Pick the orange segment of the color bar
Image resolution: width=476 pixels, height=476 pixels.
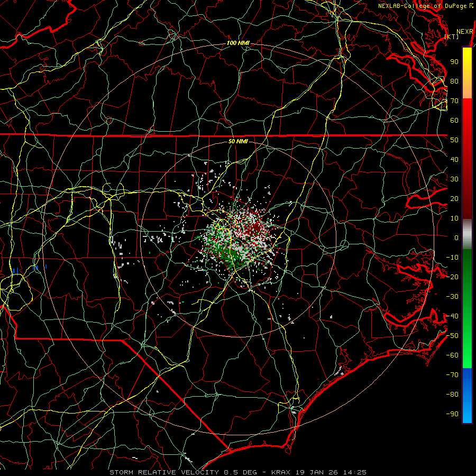pos(467,90)
